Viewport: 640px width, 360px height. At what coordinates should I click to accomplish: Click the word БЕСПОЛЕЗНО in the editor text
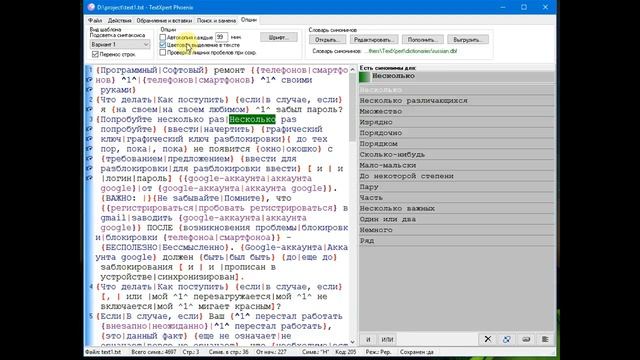131,247
